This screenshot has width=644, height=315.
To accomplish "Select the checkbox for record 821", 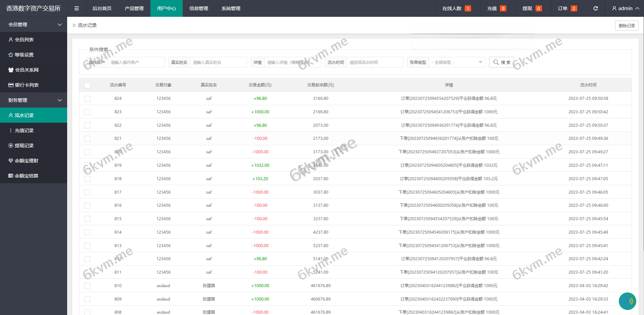I will click(87, 139).
